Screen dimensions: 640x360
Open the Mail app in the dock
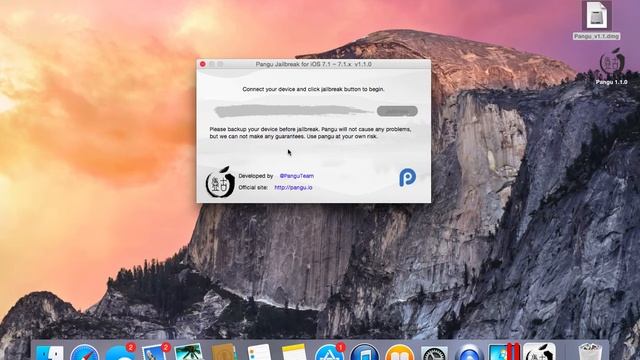click(155, 353)
